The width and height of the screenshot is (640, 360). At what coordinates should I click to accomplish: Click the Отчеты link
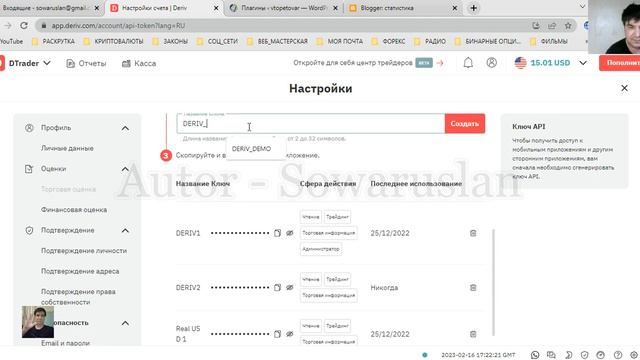[x=92, y=63]
